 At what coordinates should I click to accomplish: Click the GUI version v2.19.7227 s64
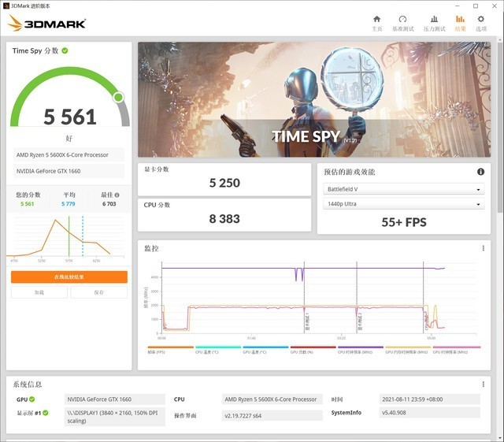272,416
